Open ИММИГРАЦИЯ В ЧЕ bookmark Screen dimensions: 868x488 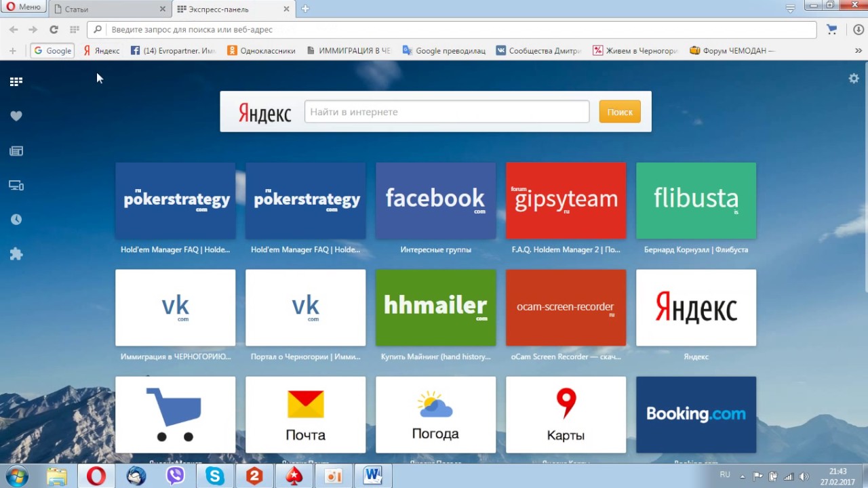point(349,51)
